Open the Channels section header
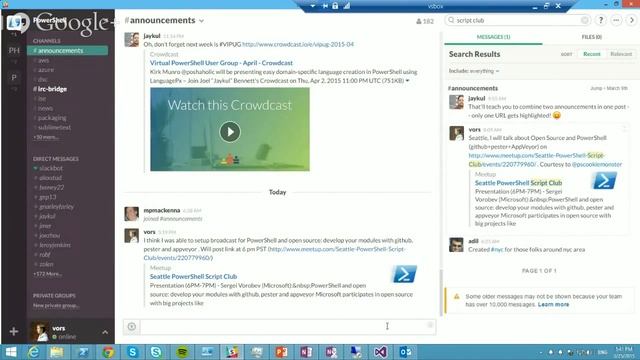The width and height of the screenshot is (640, 360). coord(47,41)
